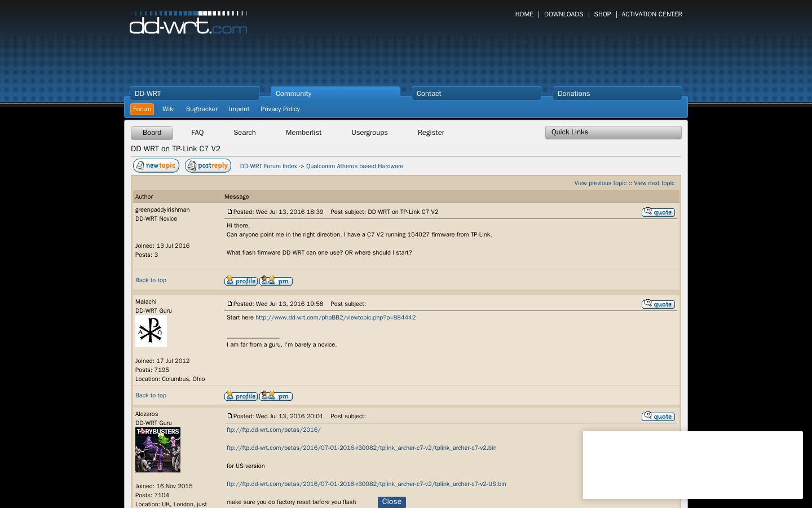Image resolution: width=812 pixels, height=508 pixels.
Task: Open ftp betas/2016/ directory link
Action: 273,430
